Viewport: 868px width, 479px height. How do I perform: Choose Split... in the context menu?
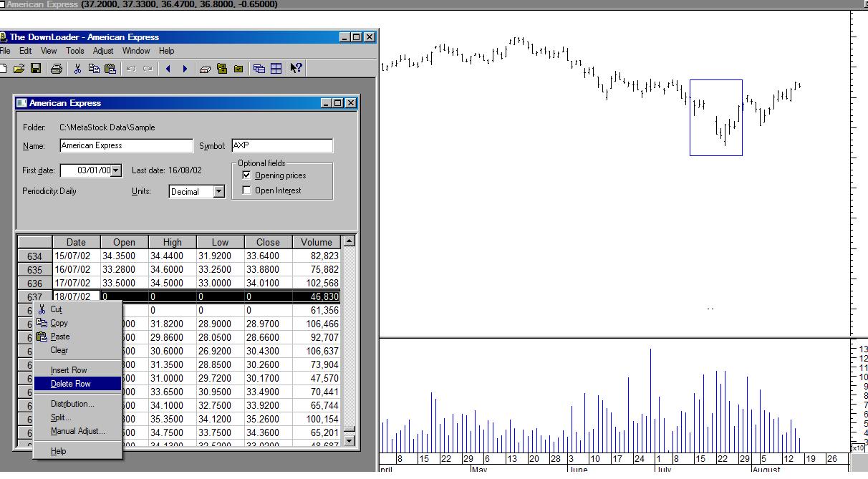click(x=77, y=417)
